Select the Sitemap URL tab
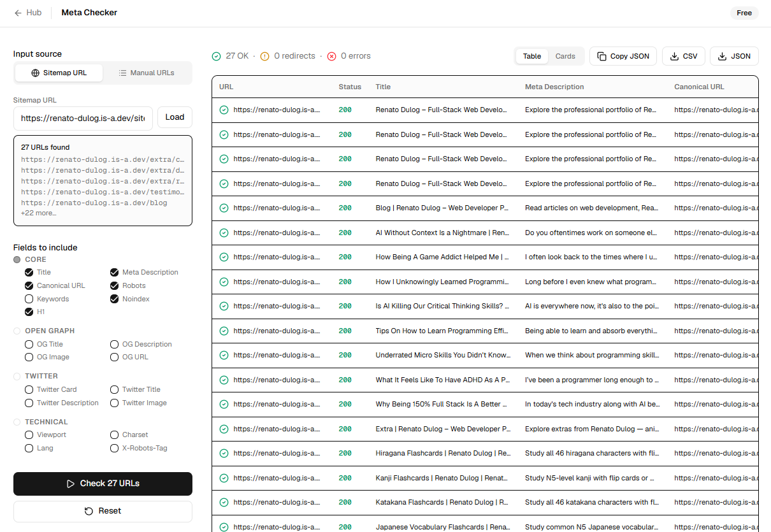The width and height of the screenshot is (771, 532). 59,73
